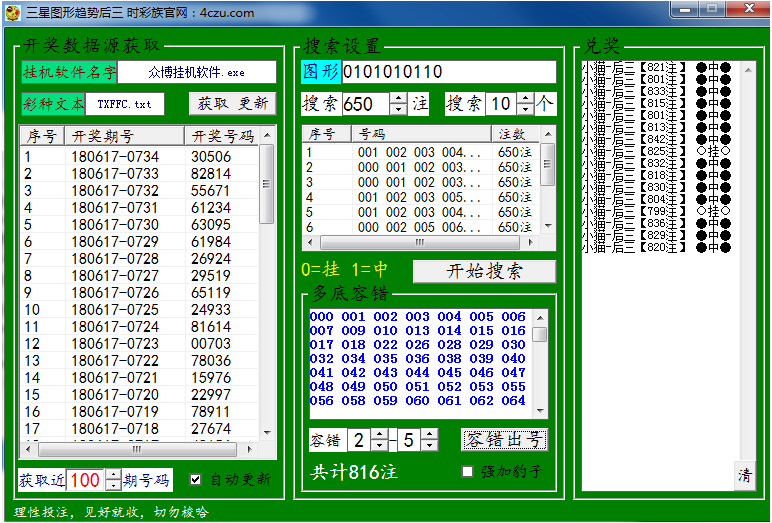Decrease the second 容错 value of 5
This screenshot has width=772, height=523.
(x=429, y=445)
